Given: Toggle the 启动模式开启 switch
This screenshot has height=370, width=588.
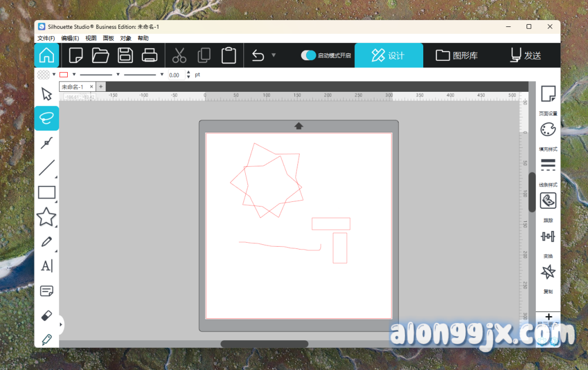Looking at the screenshot, I should pos(309,56).
